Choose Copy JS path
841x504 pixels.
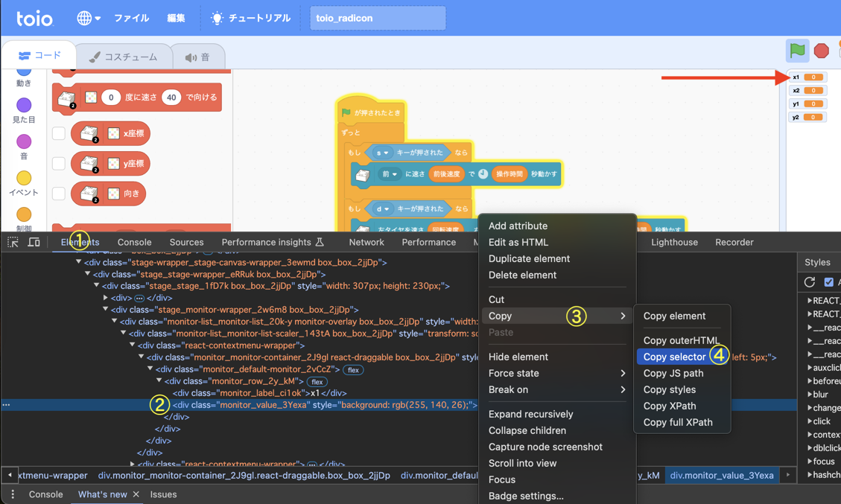click(673, 373)
